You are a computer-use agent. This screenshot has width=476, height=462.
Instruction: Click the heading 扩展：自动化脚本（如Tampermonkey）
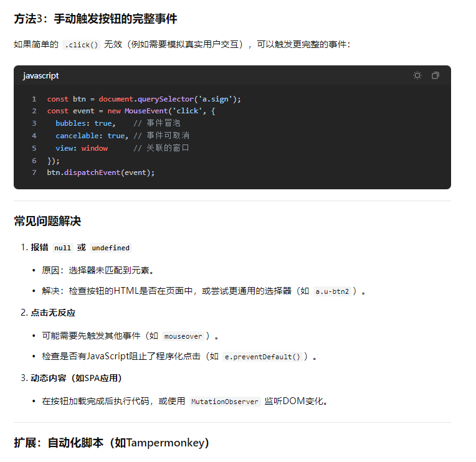(112, 443)
